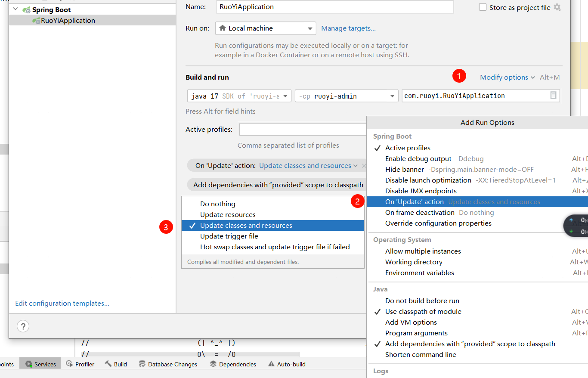Click the main class com.ruoyi.RuoYiApplication field
This screenshot has width=588, height=378.
point(481,96)
